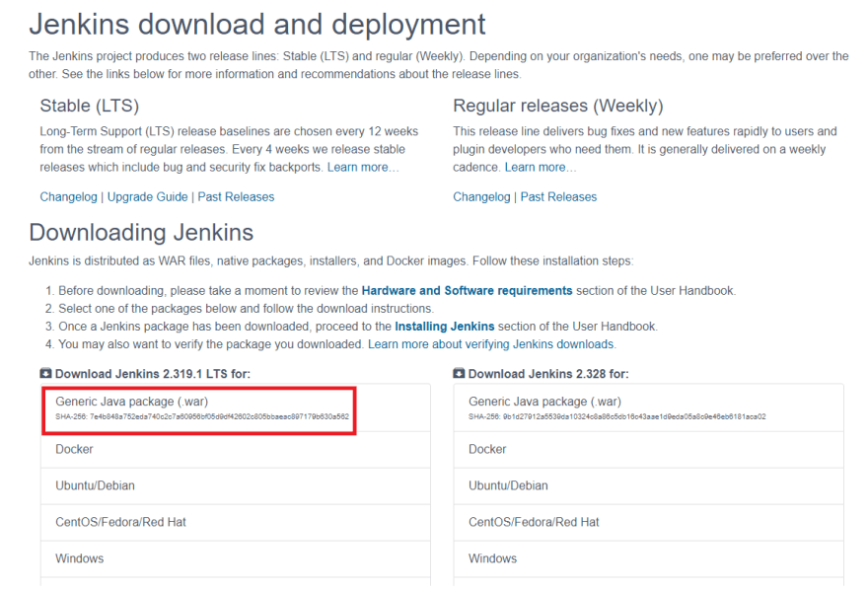Choose CentOS/Fedora/Red Hat in 2.328 list
Screen dimensions: 868x591
tap(648, 522)
